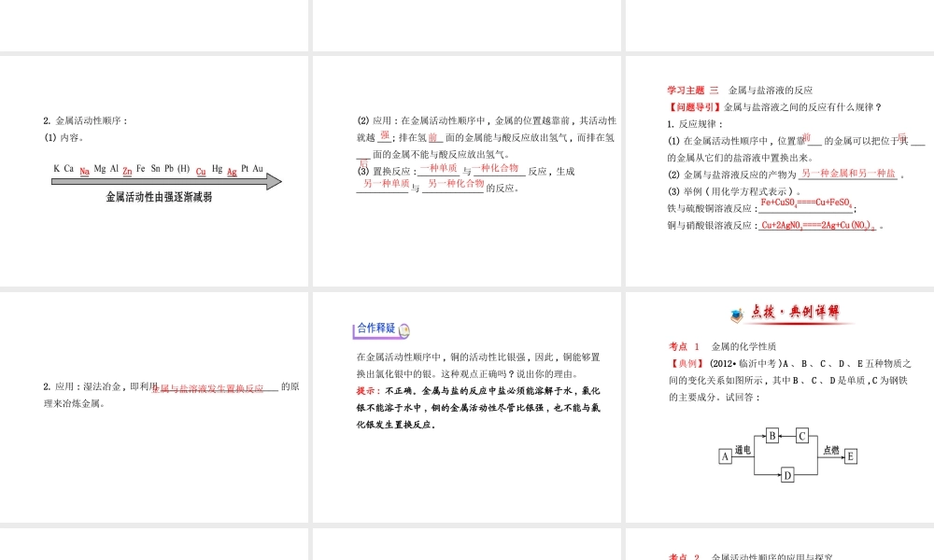
Task: Click box A in the flow diagram
Action: click(725, 456)
